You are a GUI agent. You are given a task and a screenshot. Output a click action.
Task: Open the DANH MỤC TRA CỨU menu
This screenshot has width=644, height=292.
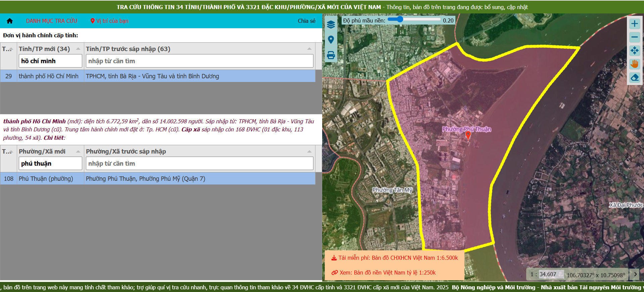(52, 21)
